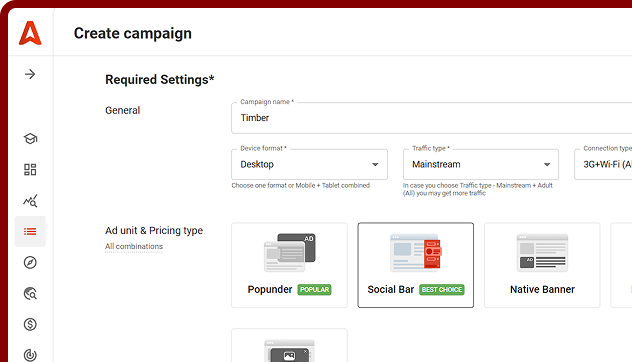Image resolution: width=632 pixels, height=362 pixels.
Task: Open the dashboard grid icon
Action: 30,170
